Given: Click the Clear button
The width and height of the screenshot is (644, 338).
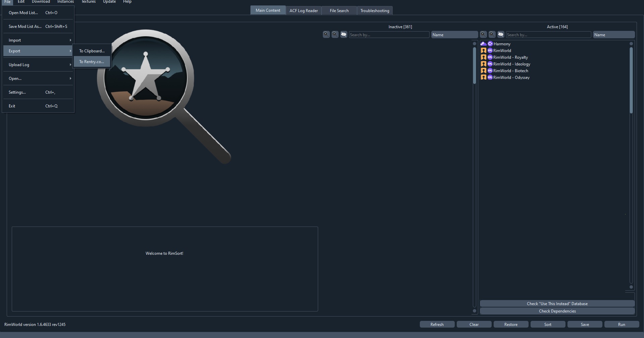Looking at the screenshot, I should [474, 325].
